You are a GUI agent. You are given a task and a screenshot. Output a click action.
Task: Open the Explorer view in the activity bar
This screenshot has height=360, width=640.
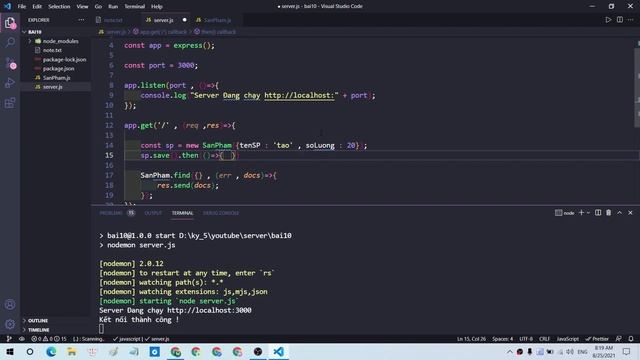(x=10, y=23)
